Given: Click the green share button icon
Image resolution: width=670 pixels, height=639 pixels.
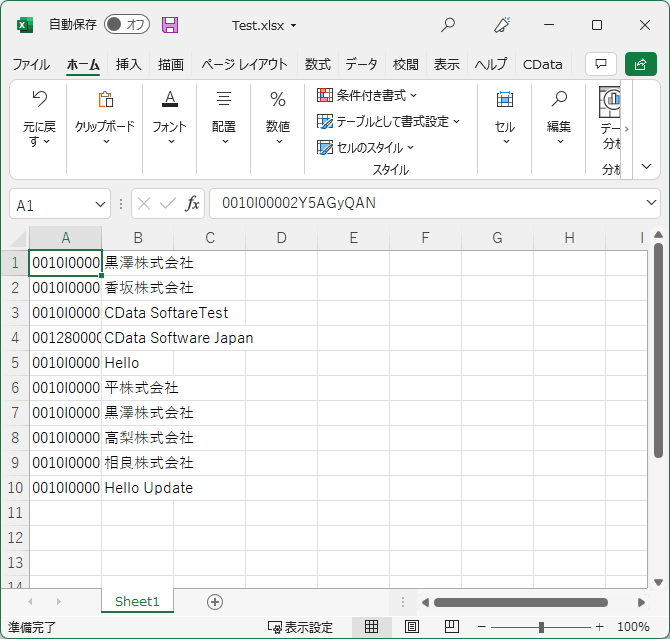Looking at the screenshot, I should [640, 64].
